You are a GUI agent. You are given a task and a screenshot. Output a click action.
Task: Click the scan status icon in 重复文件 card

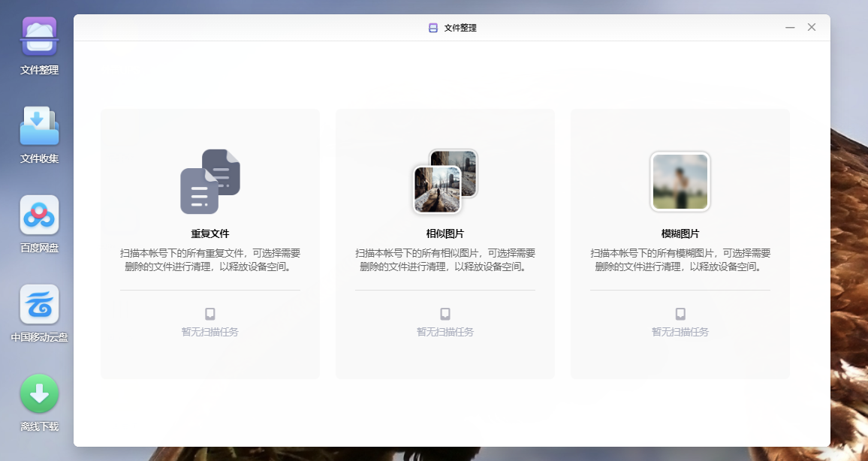210,314
